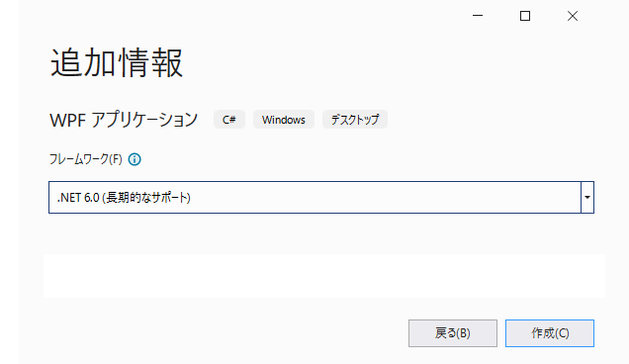Click the デスクトップ project type tag

(x=355, y=120)
